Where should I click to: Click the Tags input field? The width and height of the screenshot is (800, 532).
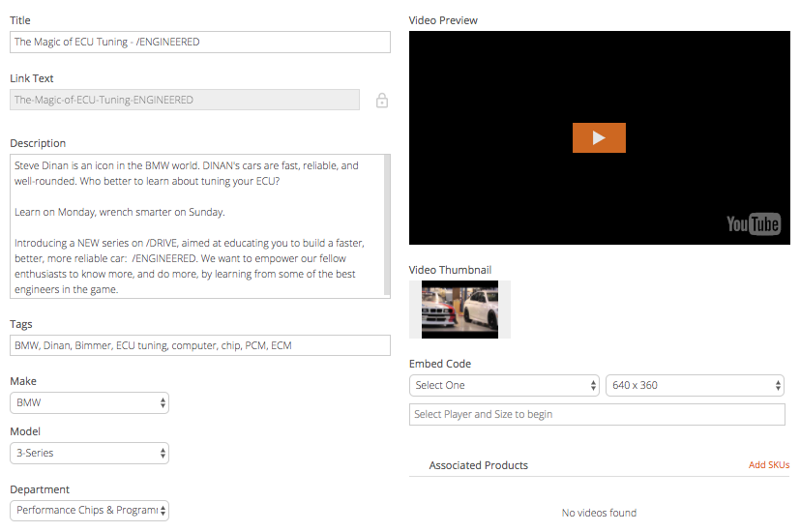pyautogui.click(x=200, y=345)
